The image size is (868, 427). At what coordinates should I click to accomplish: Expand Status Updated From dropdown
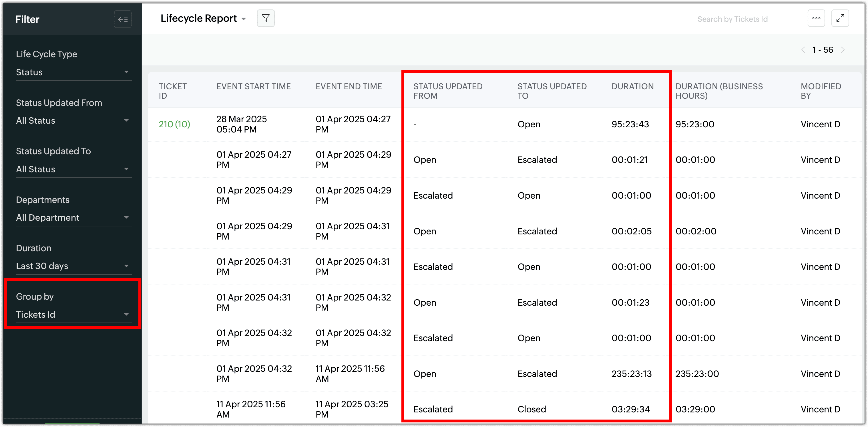tap(73, 121)
